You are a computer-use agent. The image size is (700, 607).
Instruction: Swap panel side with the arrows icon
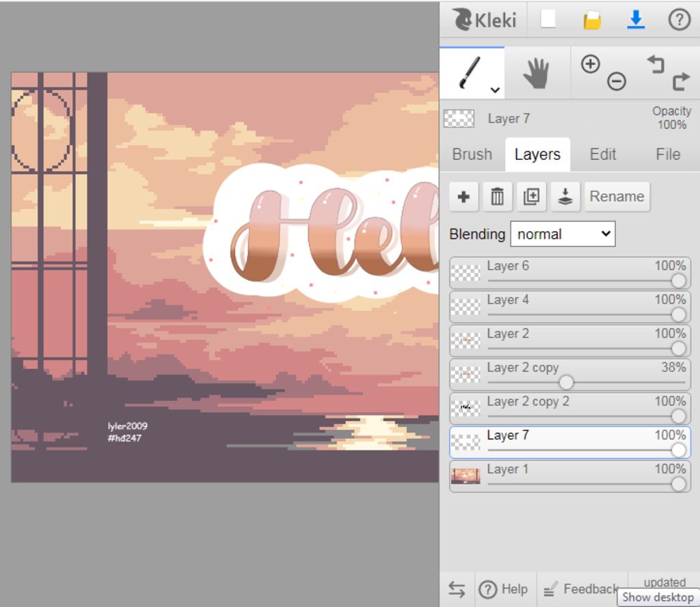click(x=456, y=589)
